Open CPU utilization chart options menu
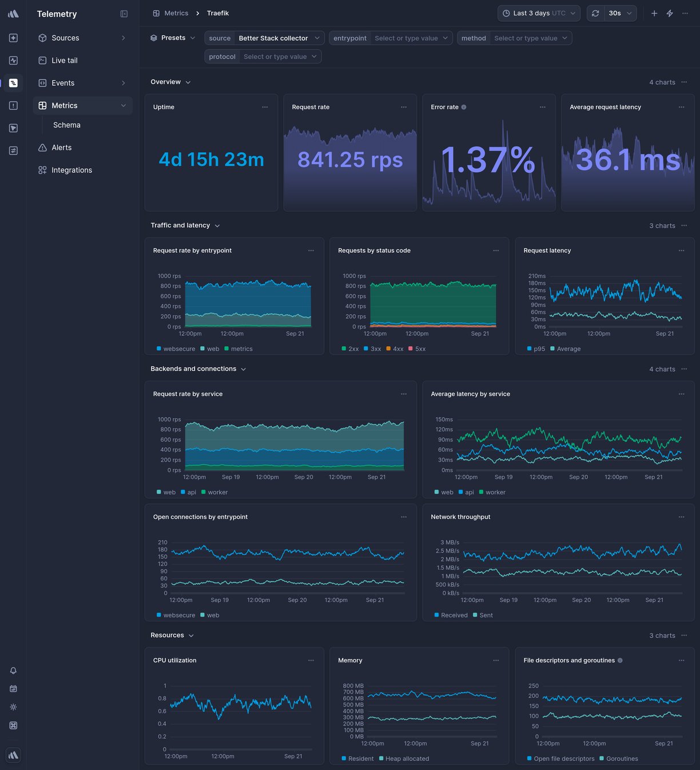 [x=311, y=661]
